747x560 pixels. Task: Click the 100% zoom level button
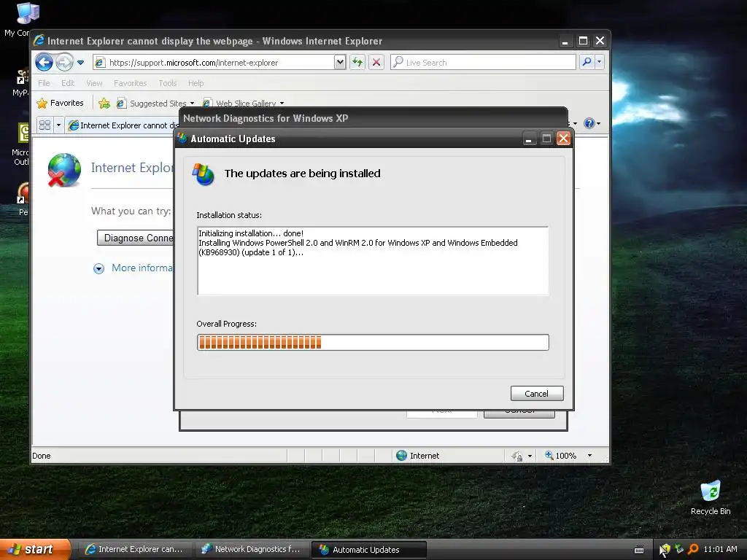point(561,455)
